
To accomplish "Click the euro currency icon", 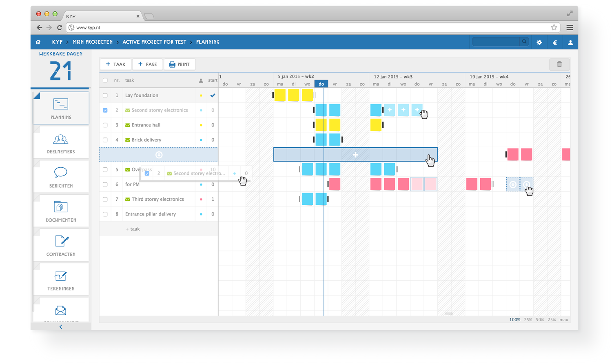I will (555, 42).
